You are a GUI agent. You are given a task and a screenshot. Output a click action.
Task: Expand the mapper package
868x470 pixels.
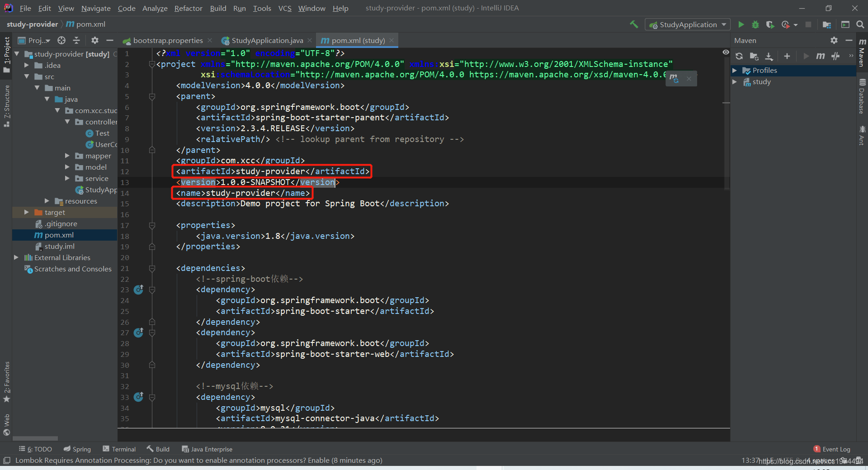pos(67,156)
